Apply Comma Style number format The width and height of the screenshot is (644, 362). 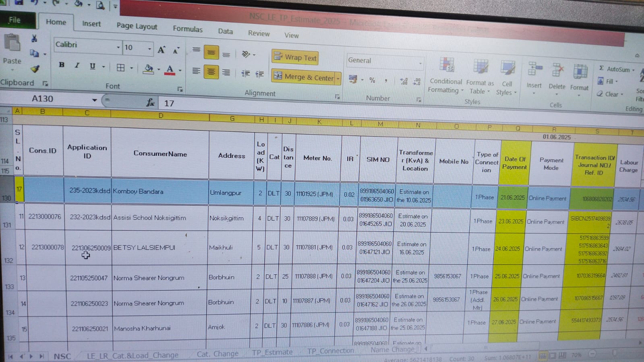coord(386,81)
